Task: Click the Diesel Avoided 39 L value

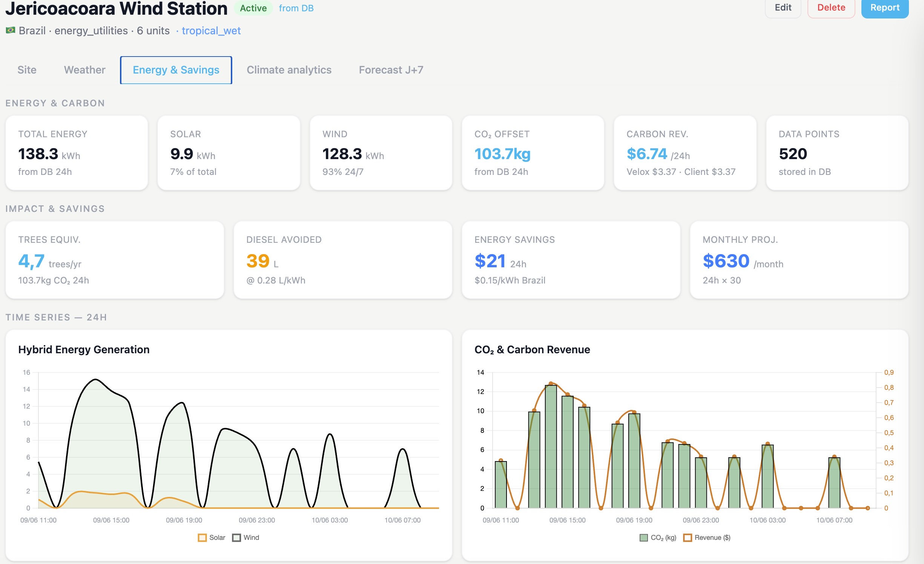Action: coord(258,261)
